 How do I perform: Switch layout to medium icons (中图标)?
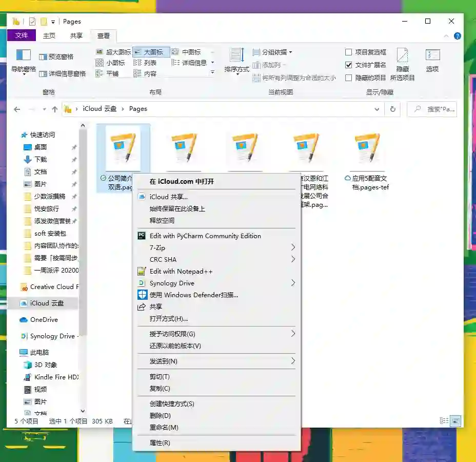pos(186,52)
